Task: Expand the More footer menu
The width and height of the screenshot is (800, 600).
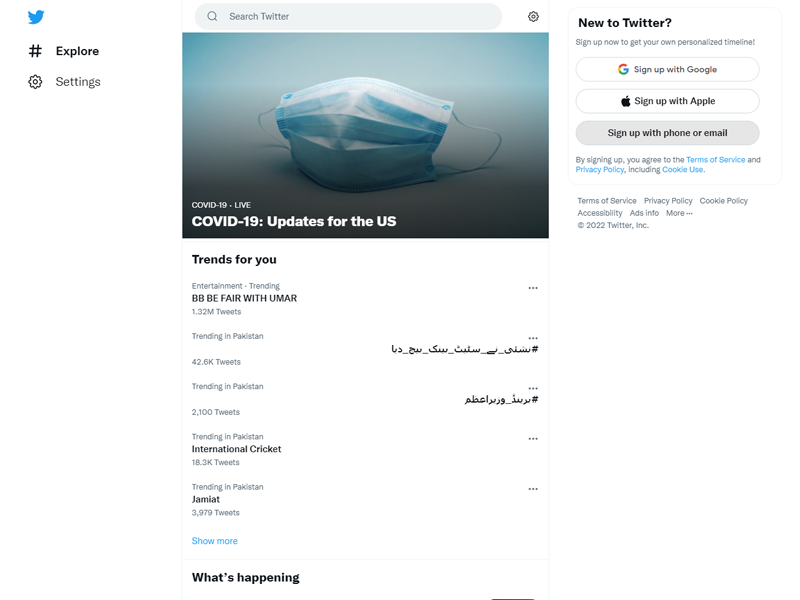Action: pyautogui.click(x=679, y=213)
